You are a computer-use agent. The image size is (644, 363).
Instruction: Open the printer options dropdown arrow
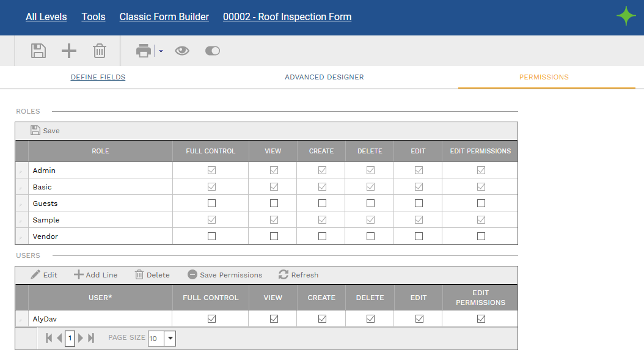tap(161, 51)
